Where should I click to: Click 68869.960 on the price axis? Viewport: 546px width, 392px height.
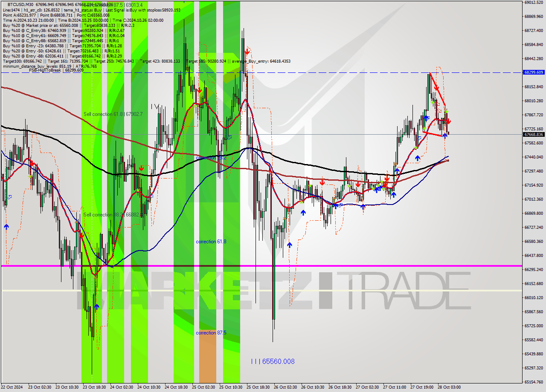coord(534,16)
